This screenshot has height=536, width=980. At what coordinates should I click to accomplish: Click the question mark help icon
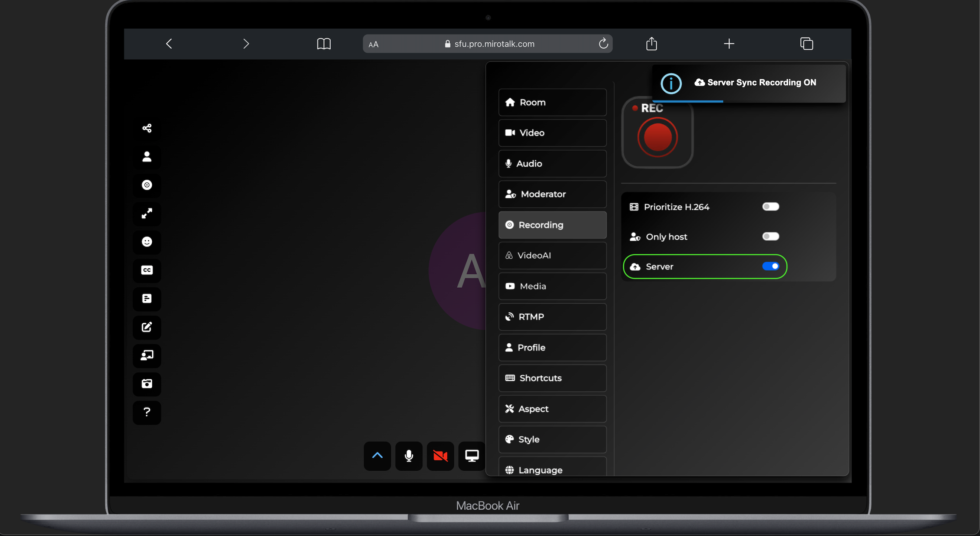point(147,412)
